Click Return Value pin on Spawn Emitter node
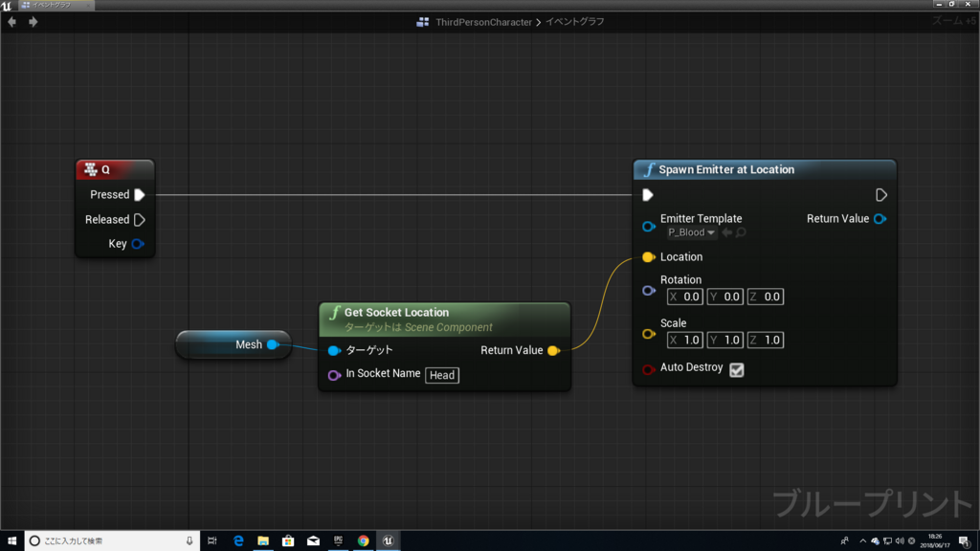 880,219
